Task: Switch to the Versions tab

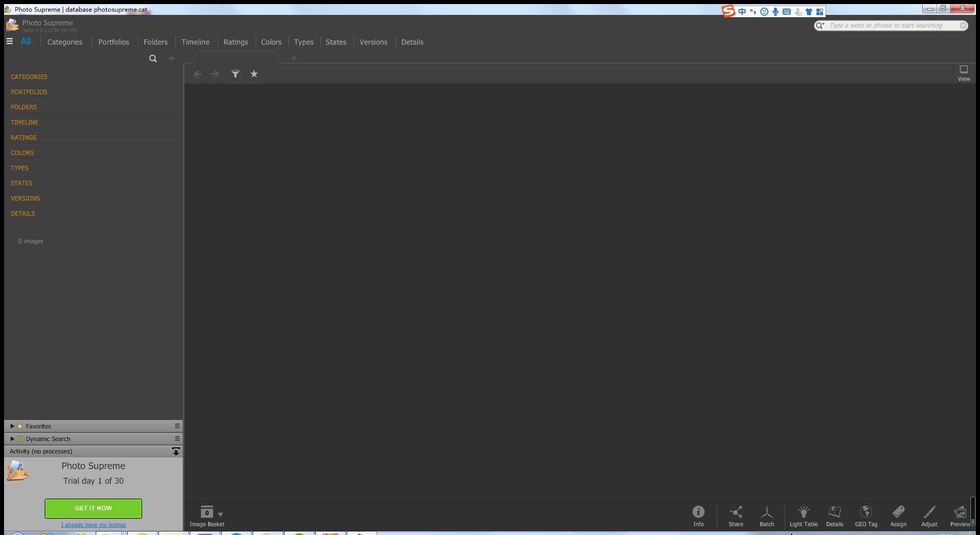Action: click(374, 42)
